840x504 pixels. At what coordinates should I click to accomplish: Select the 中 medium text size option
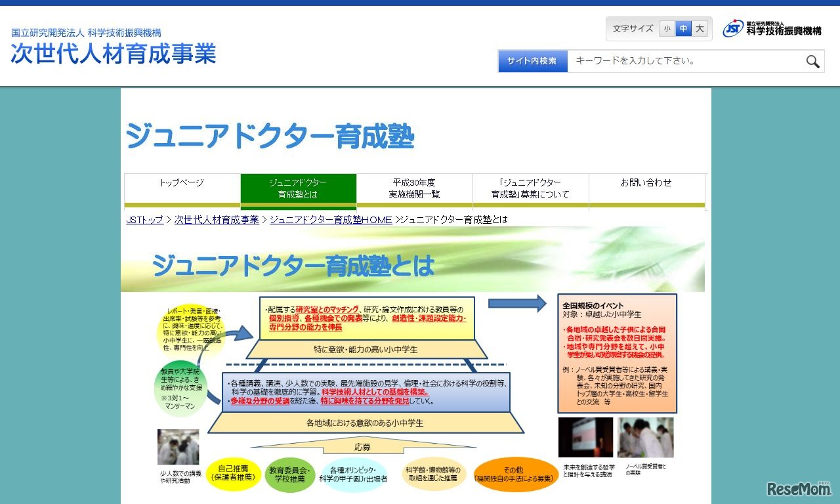pyautogui.click(x=683, y=28)
